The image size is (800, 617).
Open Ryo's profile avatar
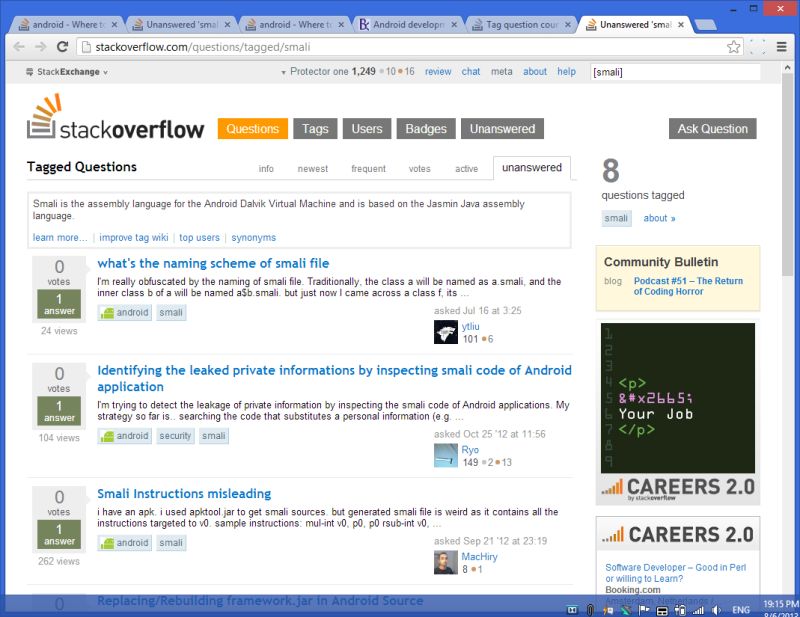point(445,456)
